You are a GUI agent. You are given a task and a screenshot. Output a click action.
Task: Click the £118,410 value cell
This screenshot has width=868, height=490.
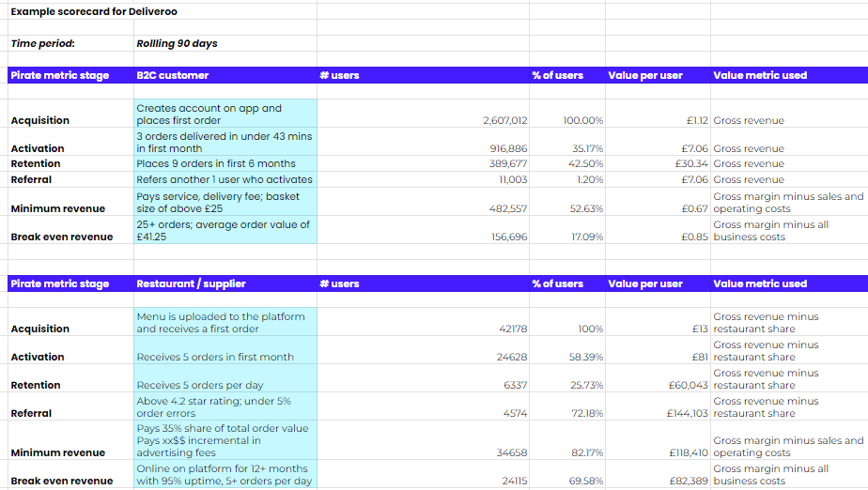click(x=659, y=440)
